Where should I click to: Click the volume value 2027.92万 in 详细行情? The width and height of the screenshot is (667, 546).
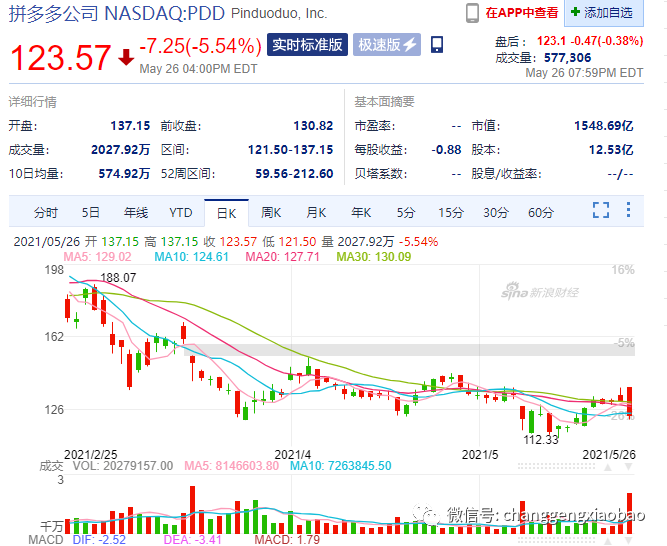click(x=120, y=150)
